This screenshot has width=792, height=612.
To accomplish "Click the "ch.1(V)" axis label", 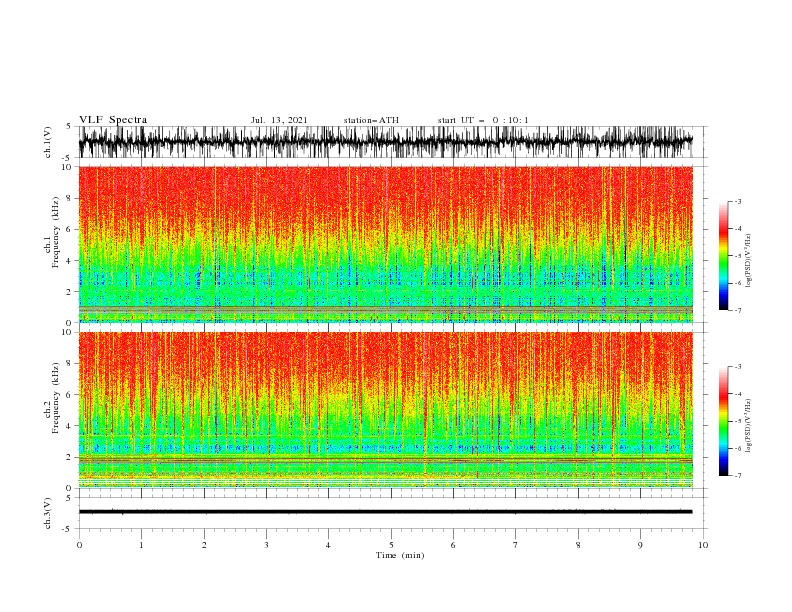I will (x=48, y=142).
